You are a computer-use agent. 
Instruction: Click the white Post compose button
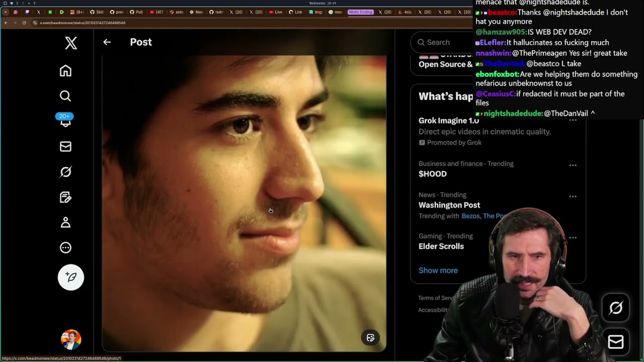pyautogui.click(x=71, y=277)
